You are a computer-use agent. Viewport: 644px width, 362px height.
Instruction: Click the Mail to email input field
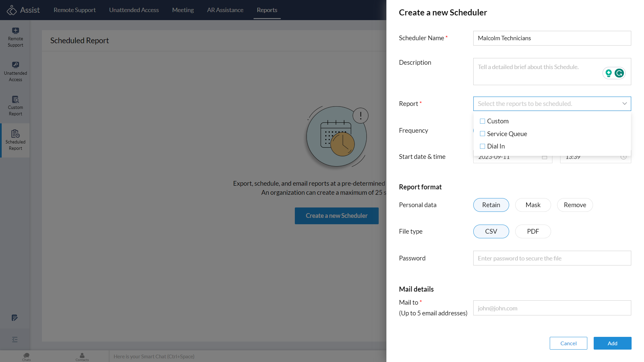click(x=552, y=308)
